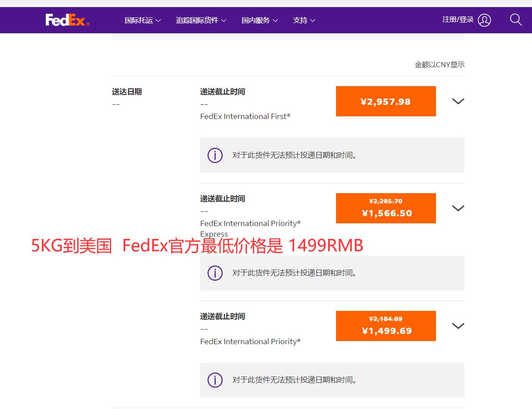
Task: Expand FedEx International First details chevron
Action: pyautogui.click(x=458, y=101)
